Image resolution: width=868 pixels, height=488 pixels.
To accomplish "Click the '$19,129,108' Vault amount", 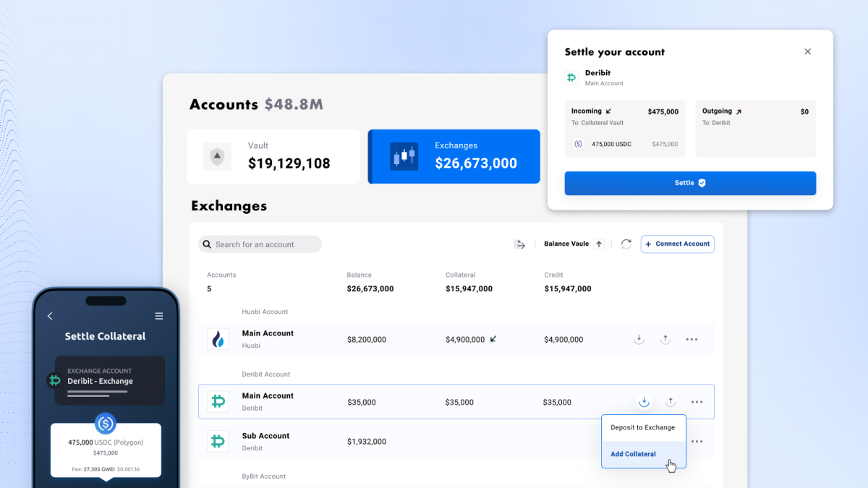I will pos(289,163).
